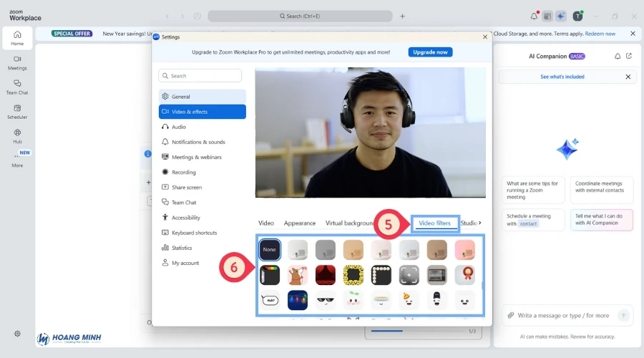Expand more tabs with chevron after Studio
644x358 pixels.
[480, 223]
